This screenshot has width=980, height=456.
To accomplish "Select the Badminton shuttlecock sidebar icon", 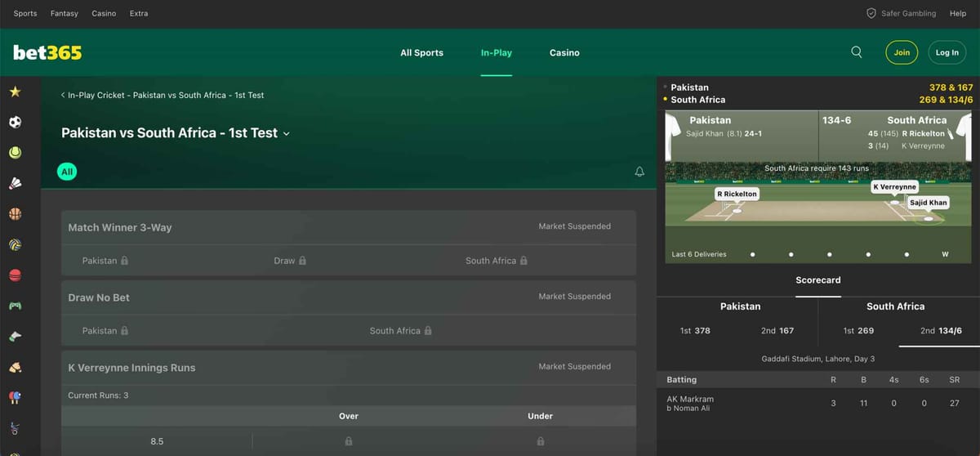I will tap(15, 183).
